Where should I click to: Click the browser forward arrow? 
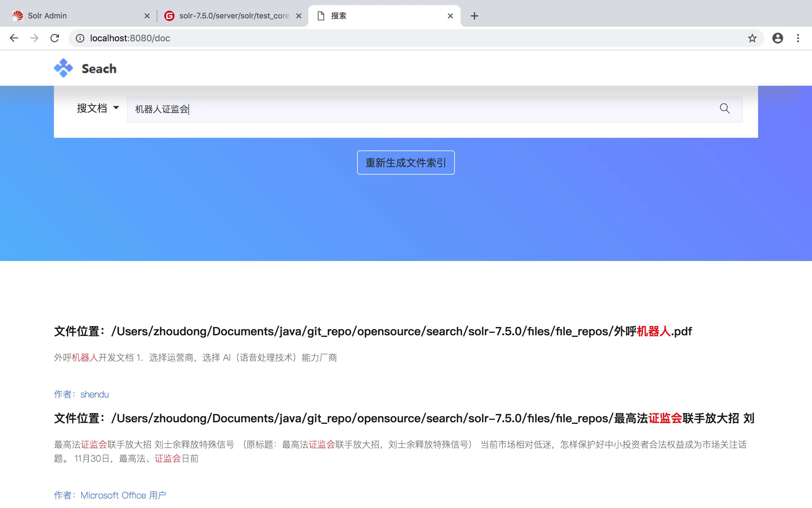[34, 38]
